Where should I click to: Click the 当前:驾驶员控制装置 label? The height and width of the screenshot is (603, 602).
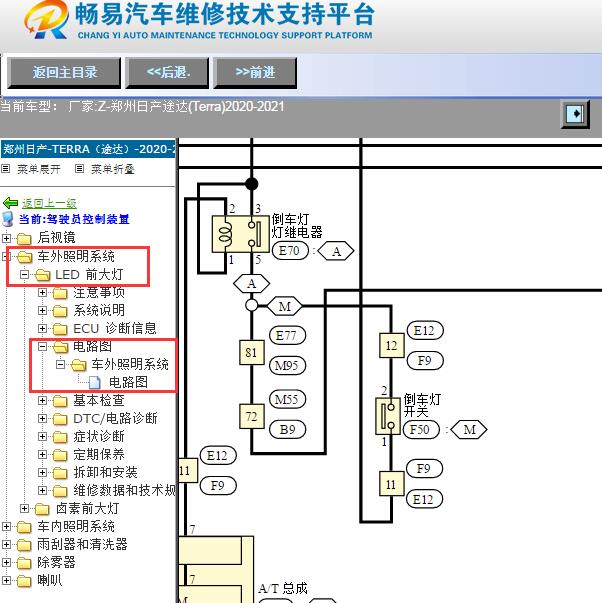74,219
